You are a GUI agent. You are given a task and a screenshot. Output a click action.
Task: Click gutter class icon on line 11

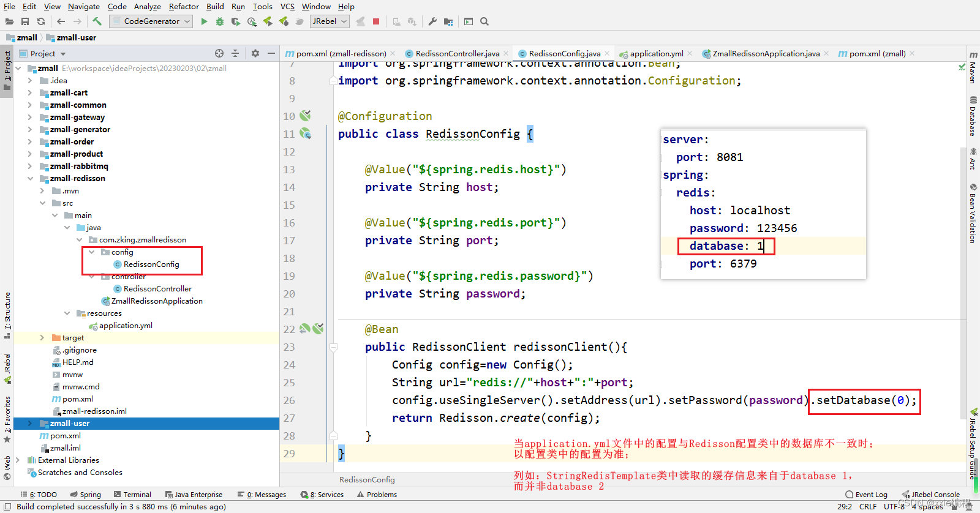306,133
